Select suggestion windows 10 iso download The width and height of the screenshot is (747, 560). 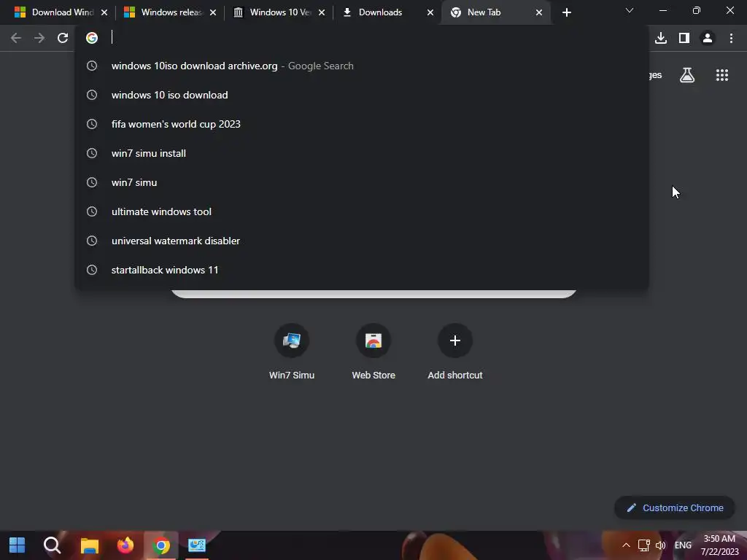(362, 95)
